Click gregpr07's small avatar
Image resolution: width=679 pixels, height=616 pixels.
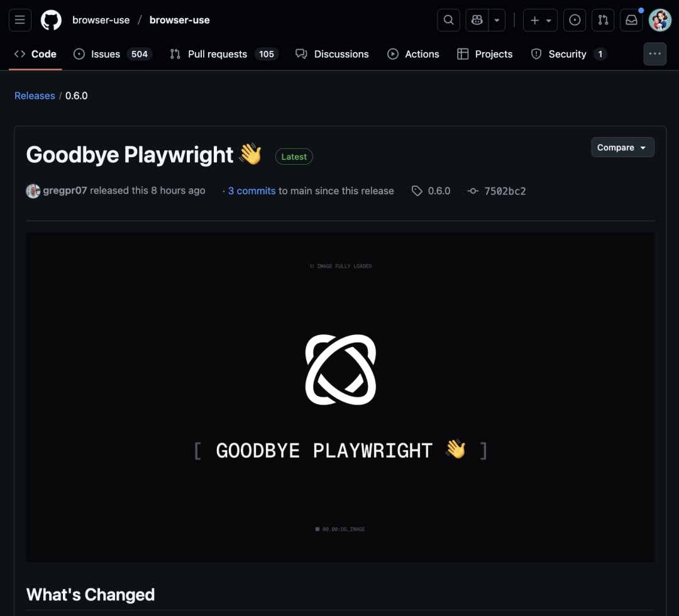point(33,191)
